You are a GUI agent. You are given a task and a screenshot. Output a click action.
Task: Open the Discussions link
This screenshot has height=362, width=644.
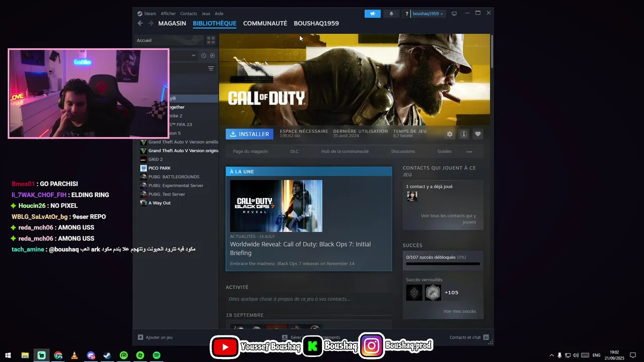click(403, 151)
